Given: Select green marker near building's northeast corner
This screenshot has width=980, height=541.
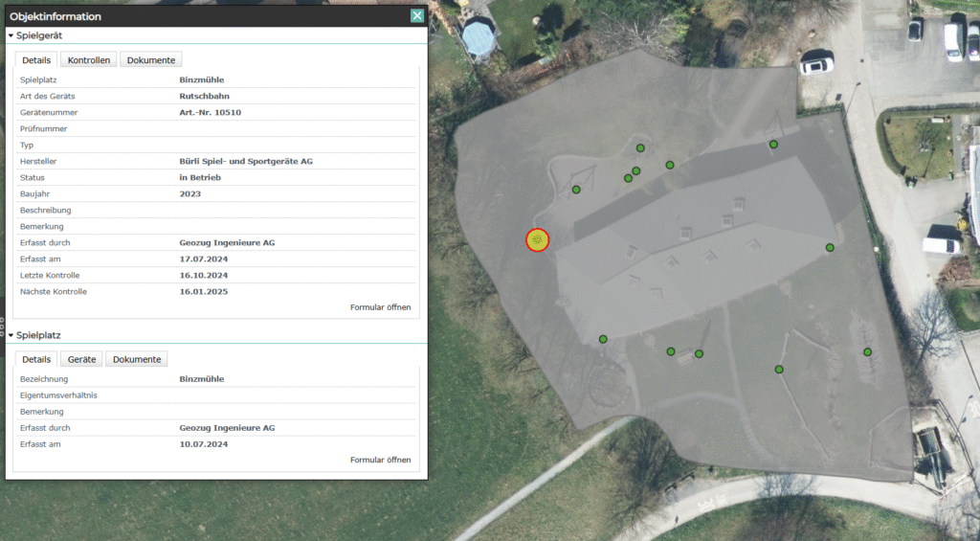Looking at the screenshot, I should [773, 145].
